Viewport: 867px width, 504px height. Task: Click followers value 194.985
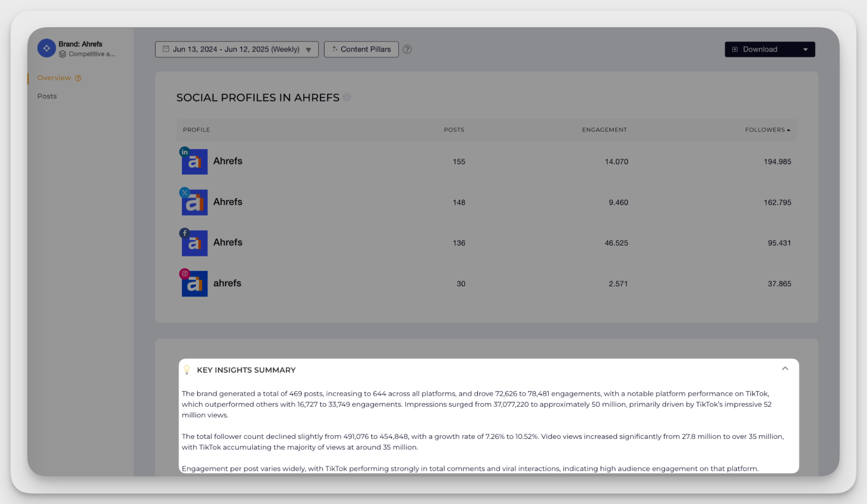tap(777, 162)
